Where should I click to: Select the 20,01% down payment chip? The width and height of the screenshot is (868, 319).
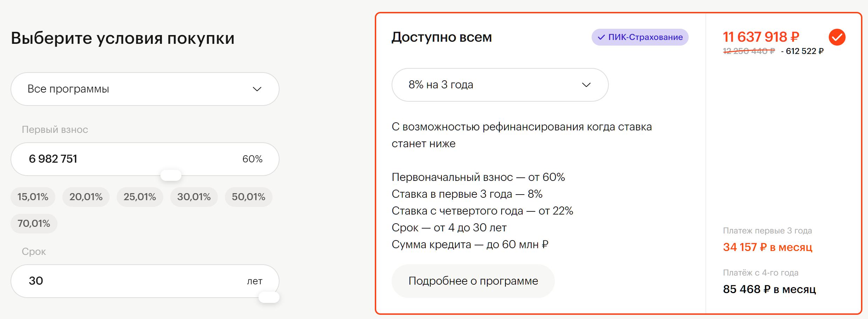[x=86, y=197]
